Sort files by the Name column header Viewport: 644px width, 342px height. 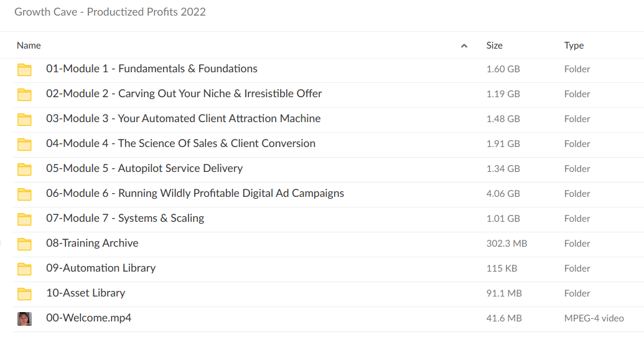click(29, 45)
